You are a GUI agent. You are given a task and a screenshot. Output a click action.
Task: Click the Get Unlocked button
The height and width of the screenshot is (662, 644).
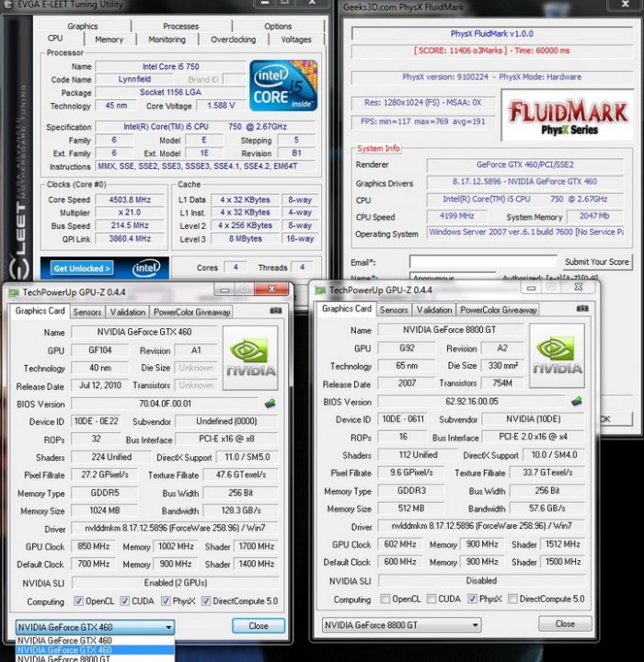82,268
